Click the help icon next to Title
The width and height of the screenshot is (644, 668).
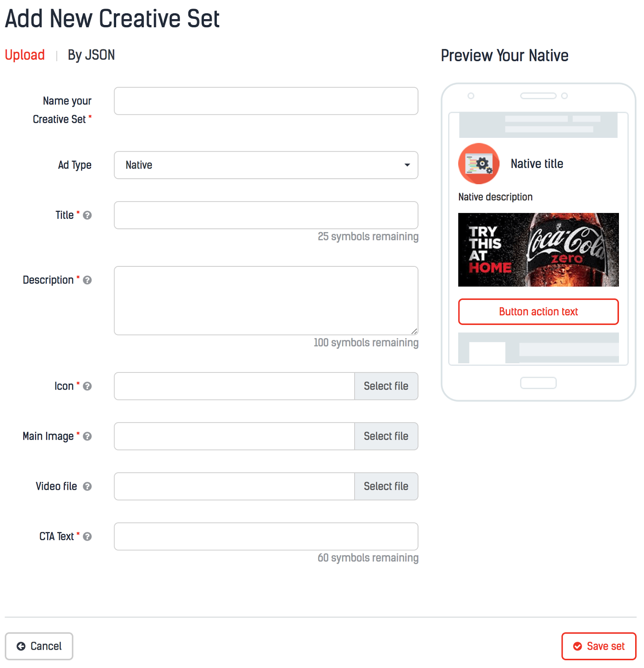click(x=87, y=215)
